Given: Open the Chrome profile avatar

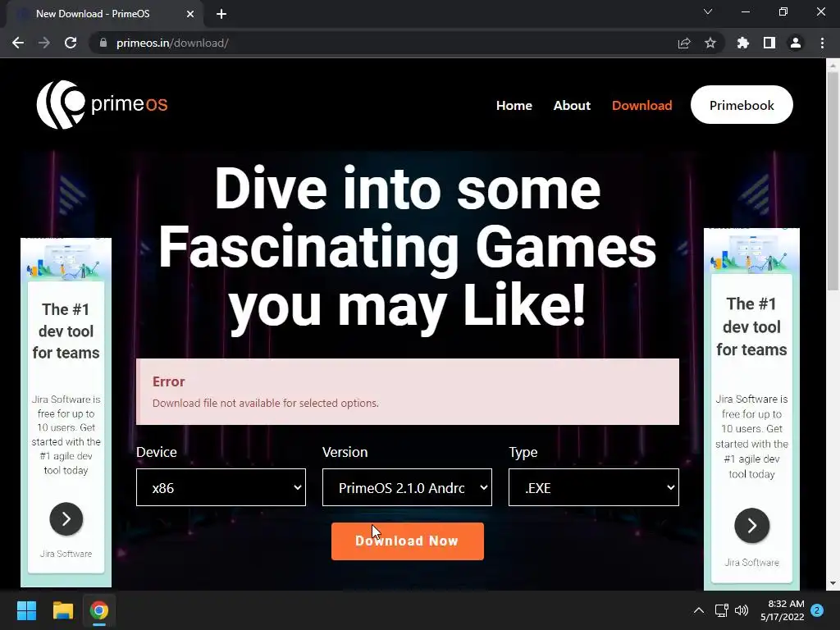Looking at the screenshot, I should [796, 43].
